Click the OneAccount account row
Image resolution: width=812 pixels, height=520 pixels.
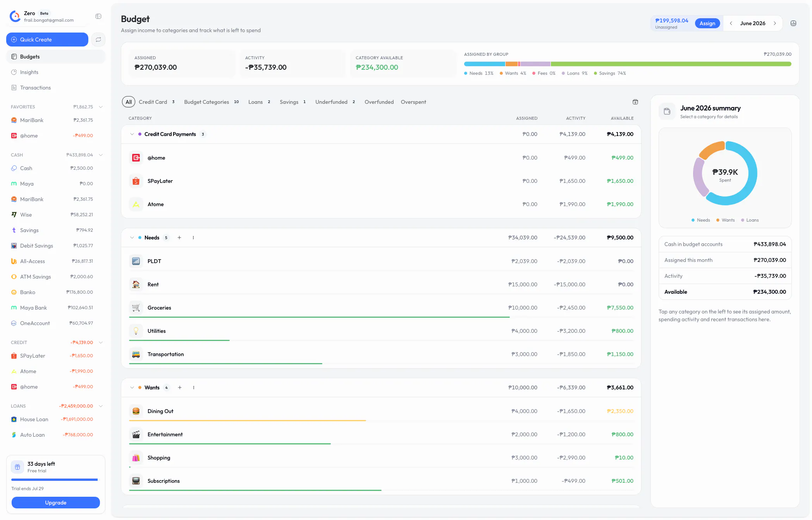(56, 323)
